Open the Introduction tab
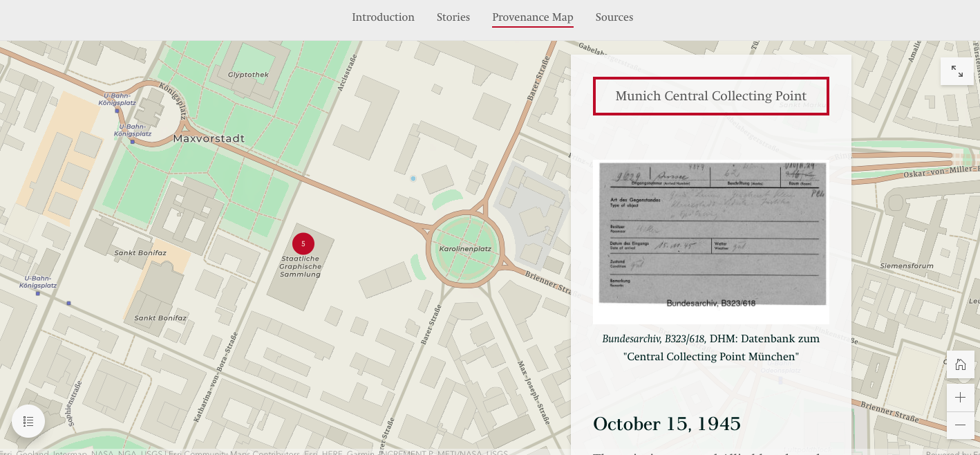 click(383, 17)
